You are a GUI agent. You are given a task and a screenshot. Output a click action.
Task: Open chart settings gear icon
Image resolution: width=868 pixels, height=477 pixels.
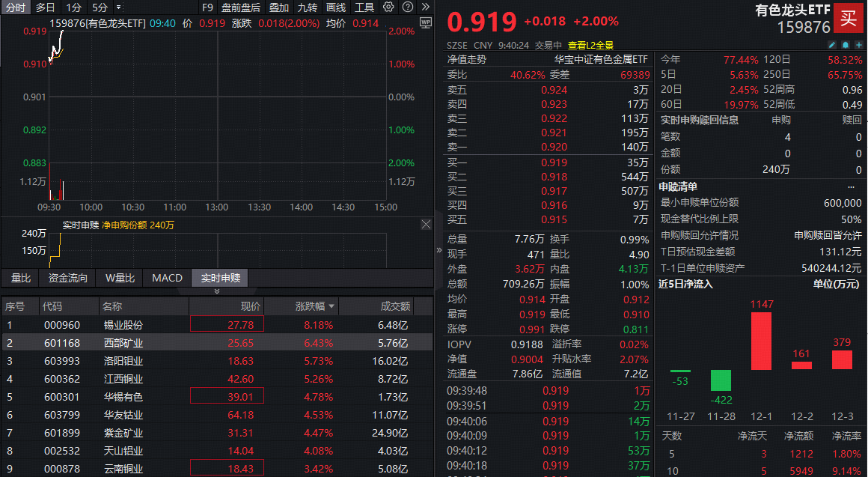[x=388, y=7]
